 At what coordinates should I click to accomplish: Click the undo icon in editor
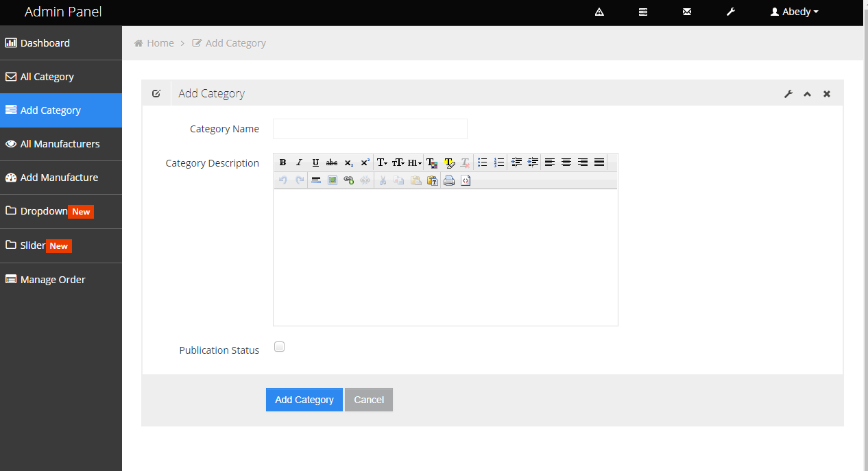[x=282, y=180]
